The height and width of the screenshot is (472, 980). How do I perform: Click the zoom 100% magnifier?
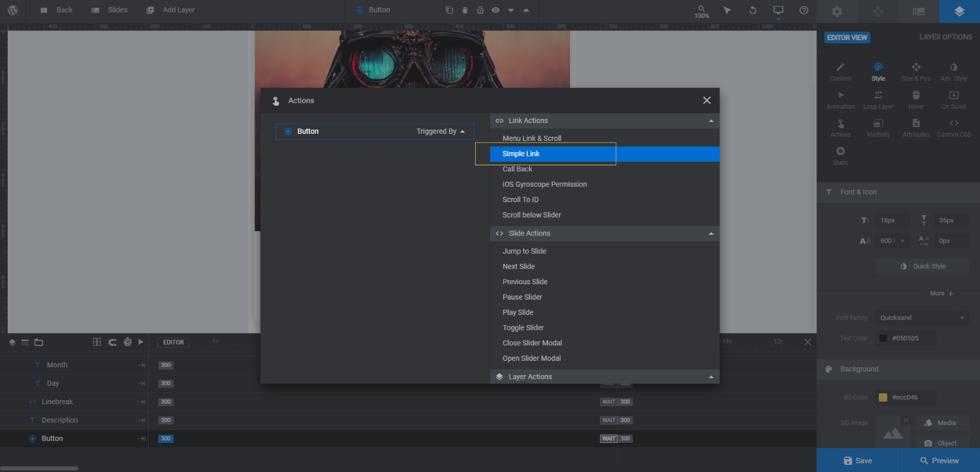pyautogui.click(x=702, y=11)
